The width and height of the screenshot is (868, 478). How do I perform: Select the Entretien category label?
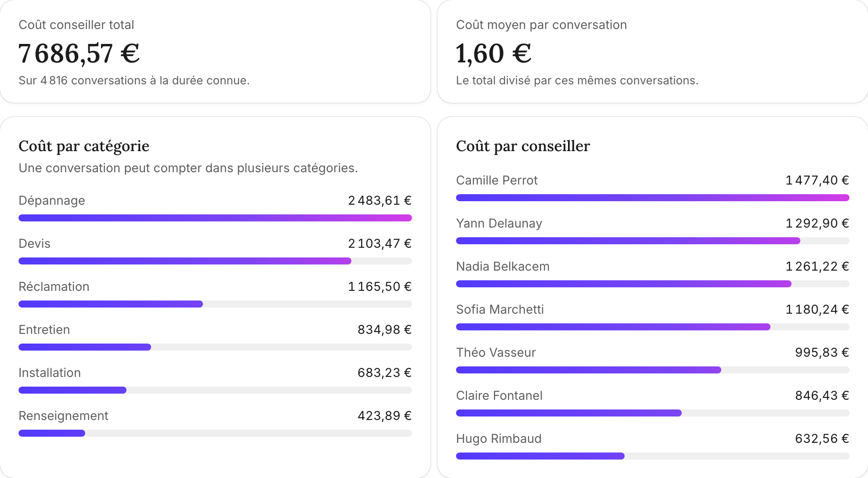pos(44,330)
